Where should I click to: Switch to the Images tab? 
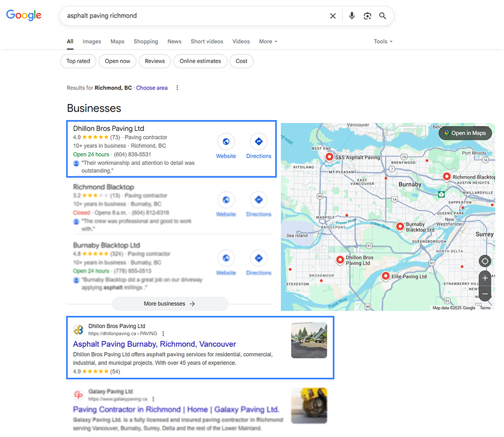92,42
